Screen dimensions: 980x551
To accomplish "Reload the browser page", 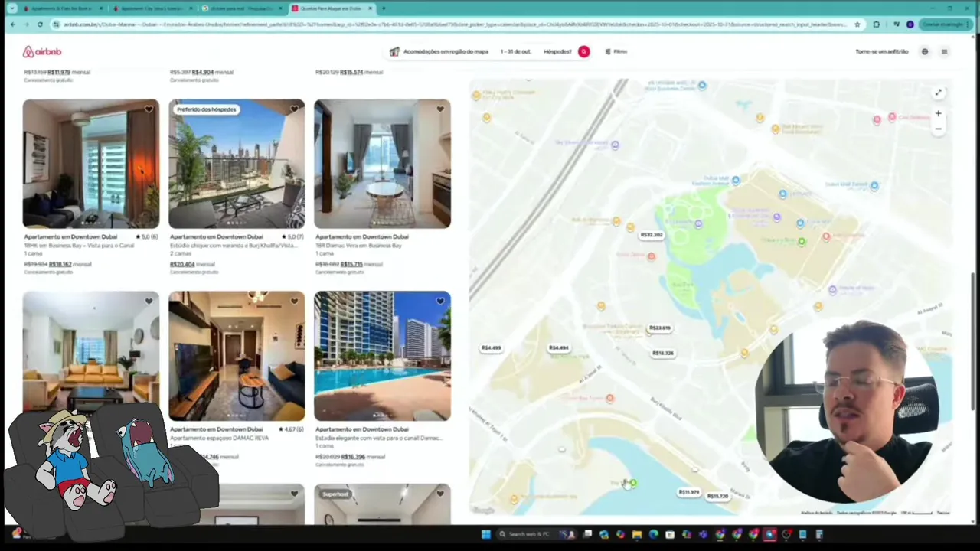I will click(x=40, y=24).
